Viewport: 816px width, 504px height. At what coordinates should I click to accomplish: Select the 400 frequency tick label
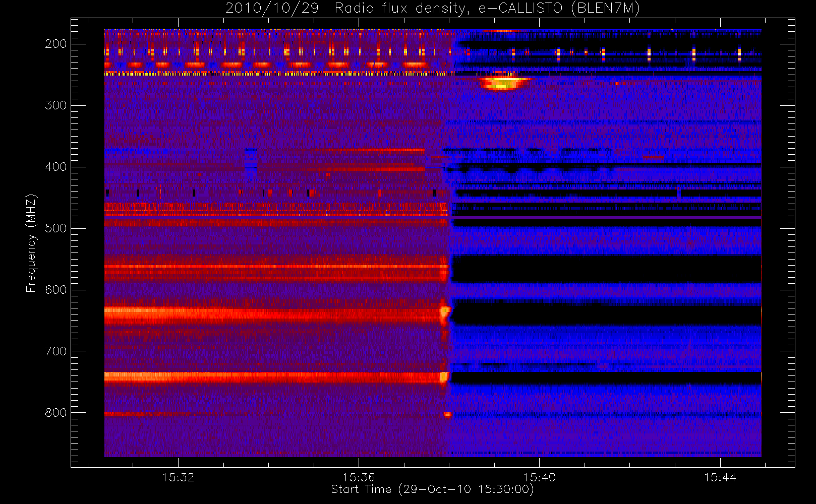(55, 167)
